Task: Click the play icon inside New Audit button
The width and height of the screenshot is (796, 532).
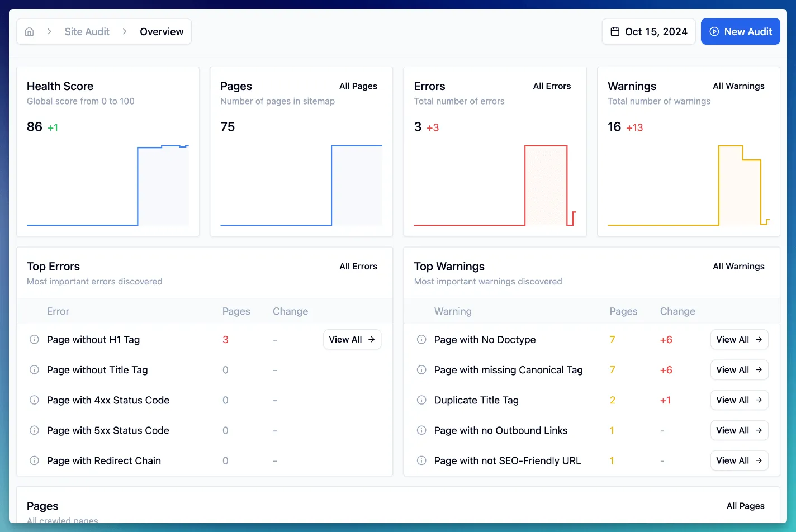Action: pos(714,31)
